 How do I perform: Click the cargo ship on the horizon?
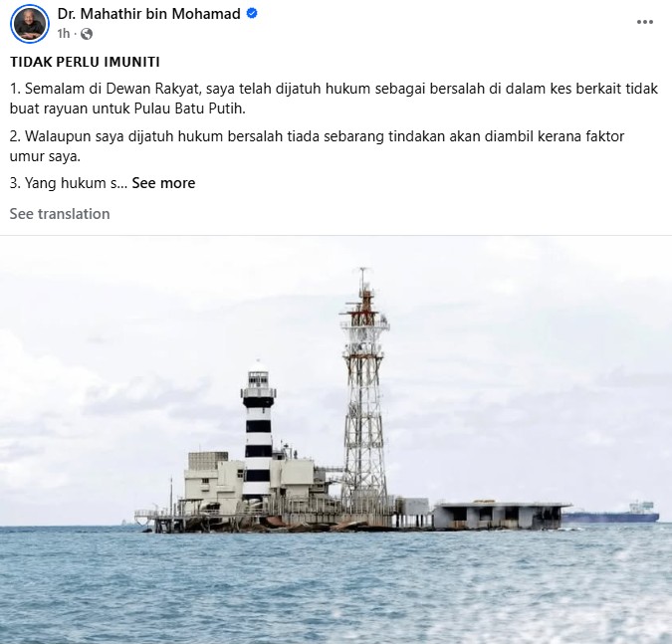612,514
